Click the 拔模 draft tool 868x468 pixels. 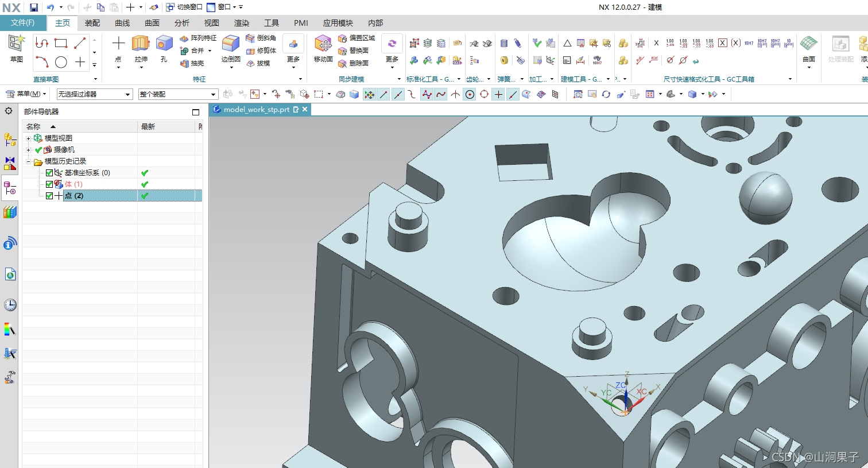click(x=258, y=63)
